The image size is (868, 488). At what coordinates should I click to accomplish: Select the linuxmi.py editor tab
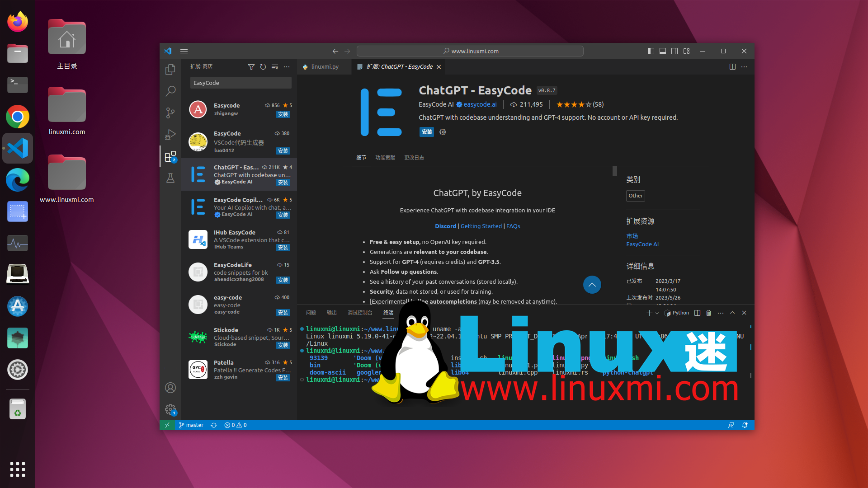[324, 66]
